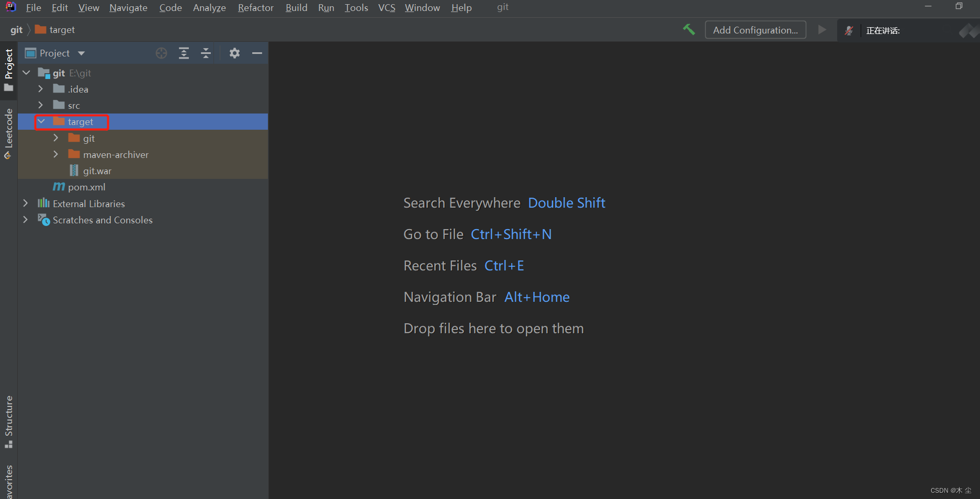Click the muted microphone icon
980x499 pixels.
(x=849, y=30)
